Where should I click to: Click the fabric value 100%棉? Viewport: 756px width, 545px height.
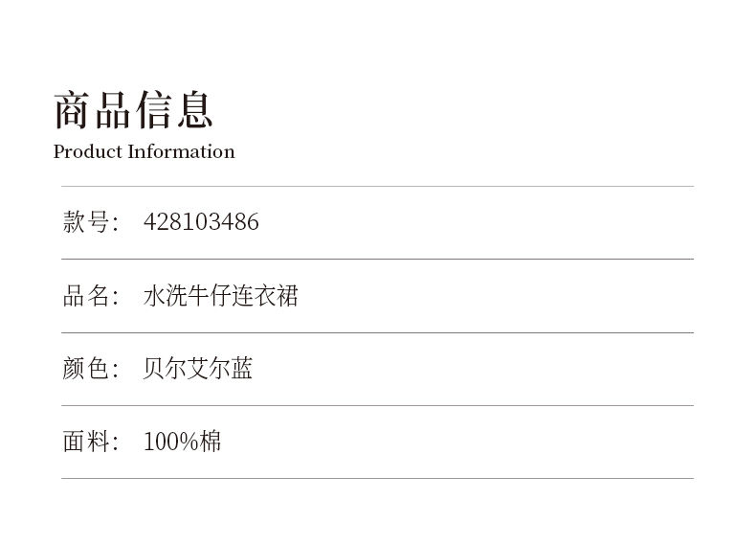point(182,442)
